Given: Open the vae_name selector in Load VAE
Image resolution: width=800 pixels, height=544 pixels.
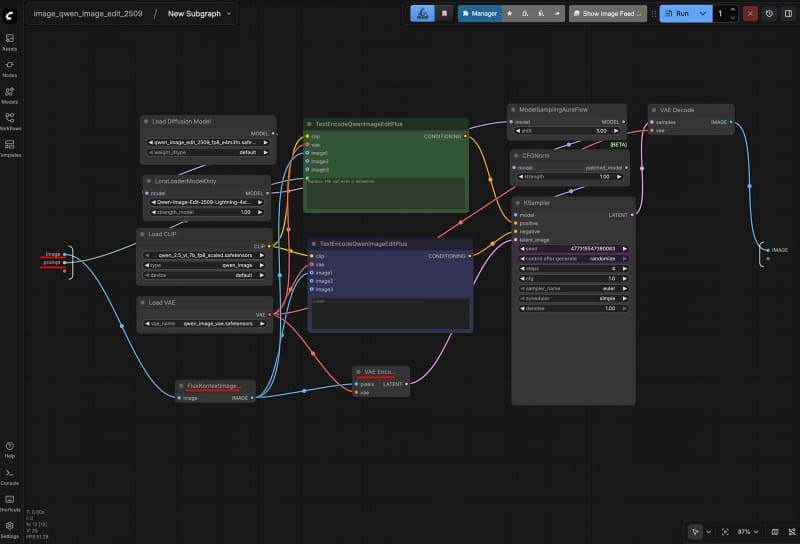Looking at the screenshot, I should [205, 324].
